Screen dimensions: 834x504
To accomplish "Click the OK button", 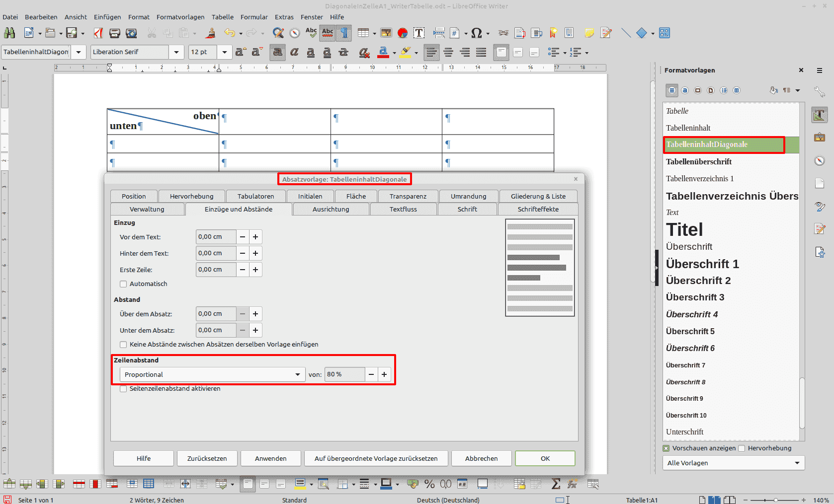I will (545, 458).
